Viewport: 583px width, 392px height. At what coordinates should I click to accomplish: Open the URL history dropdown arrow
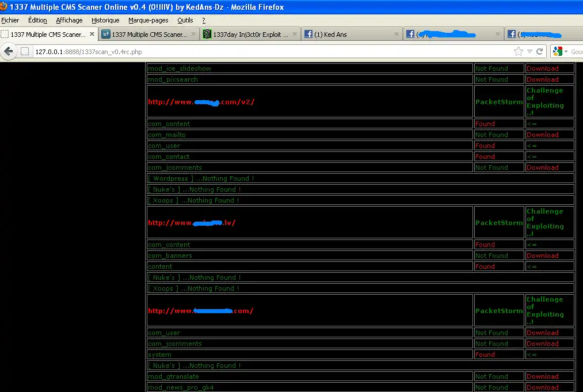pos(529,52)
